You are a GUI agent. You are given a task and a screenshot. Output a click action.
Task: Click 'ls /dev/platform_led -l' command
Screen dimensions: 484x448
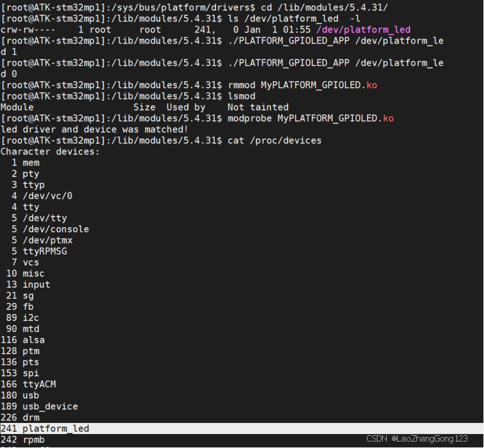point(294,19)
